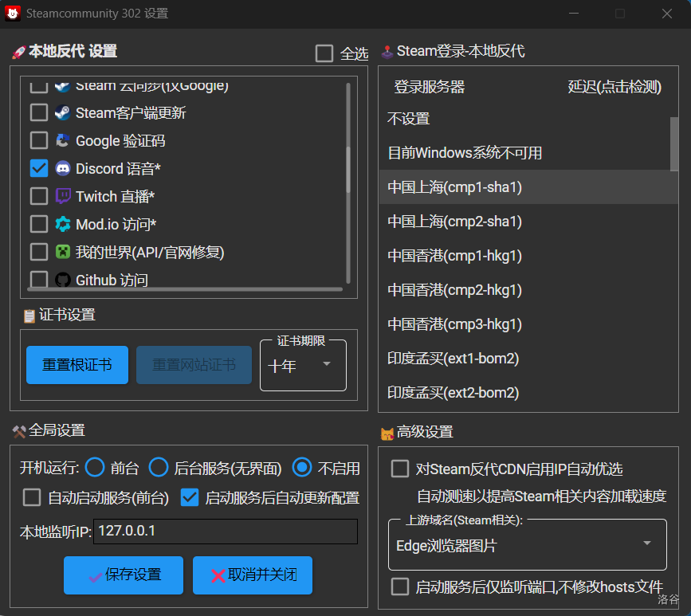Click the 保存设置 button
The width and height of the screenshot is (691, 616).
124,575
